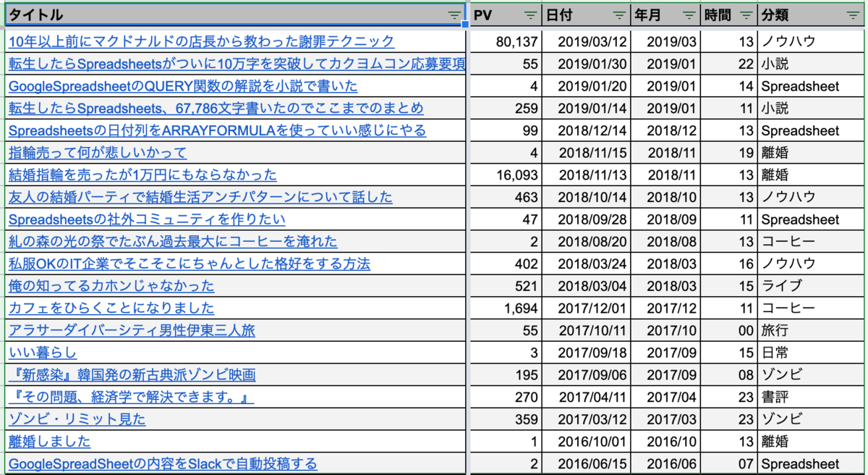Select the PV value 16,093
Viewport: 868px width, 475px height.
click(505, 175)
